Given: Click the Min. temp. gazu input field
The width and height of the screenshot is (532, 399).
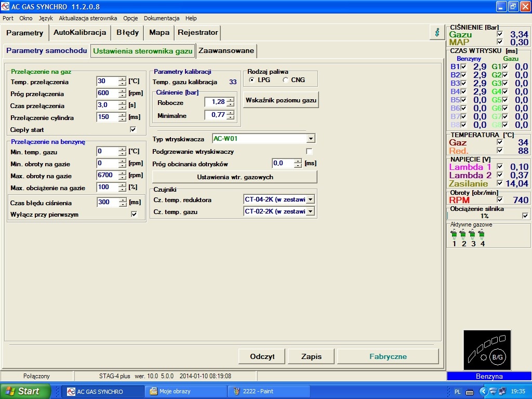Looking at the screenshot, I should pyautogui.click(x=108, y=151).
